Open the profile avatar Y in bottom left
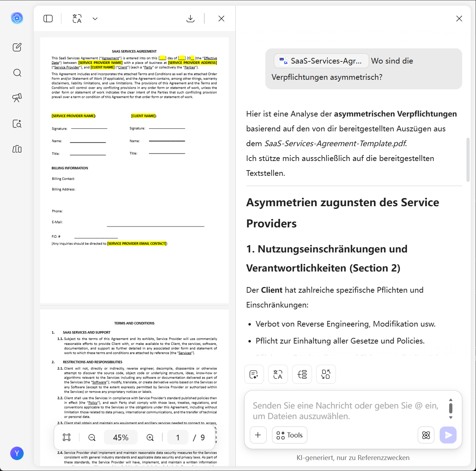 click(x=17, y=453)
